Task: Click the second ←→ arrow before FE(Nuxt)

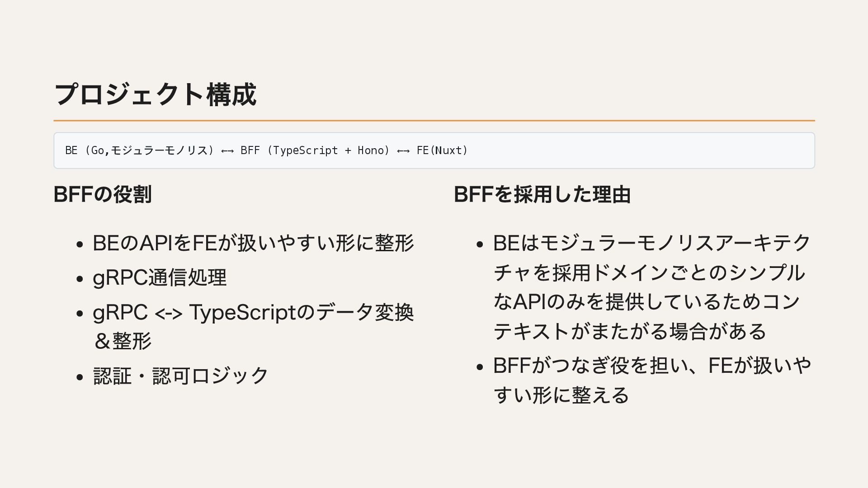Action: pyautogui.click(x=403, y=151)
